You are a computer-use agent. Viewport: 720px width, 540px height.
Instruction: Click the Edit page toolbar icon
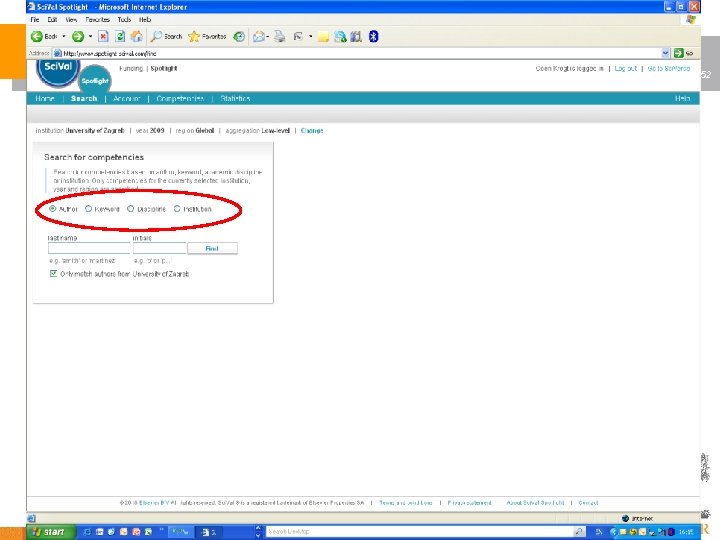pos(298,37)
